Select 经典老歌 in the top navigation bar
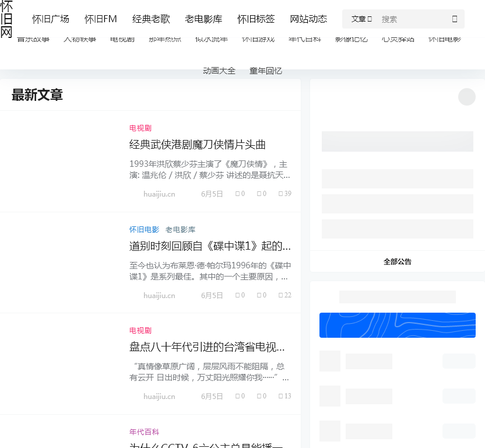The image size is (485, 448). click(x=151, y=19)
